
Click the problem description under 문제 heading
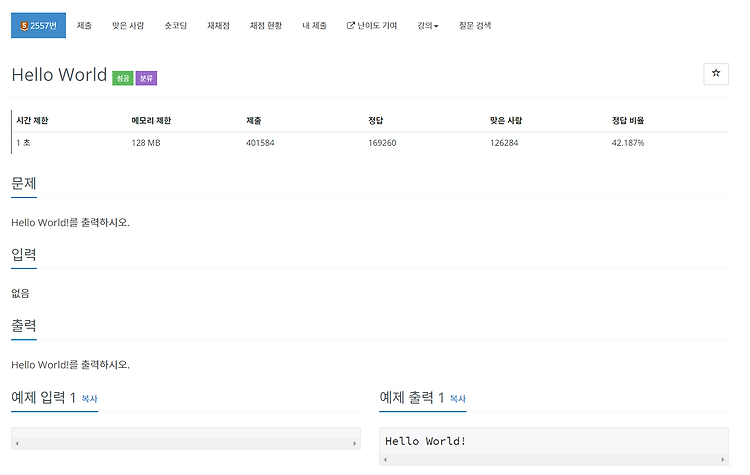[70, 222]
